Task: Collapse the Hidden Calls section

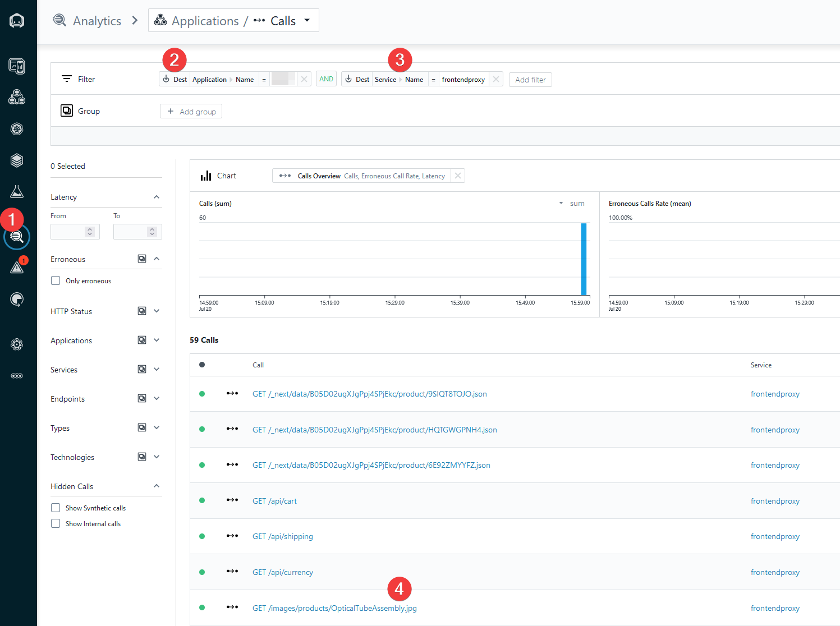Action: tap(157, 486)
